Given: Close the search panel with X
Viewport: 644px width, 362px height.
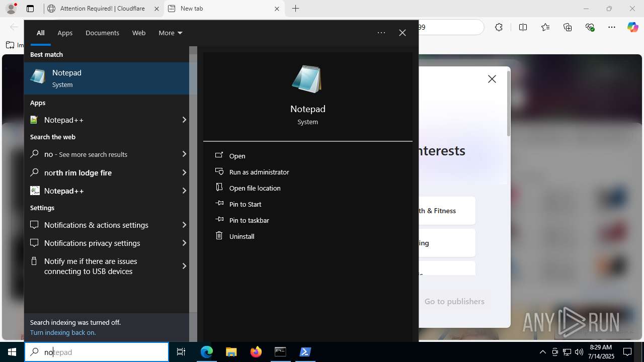Looking at the screenshot, I should 403,33.
